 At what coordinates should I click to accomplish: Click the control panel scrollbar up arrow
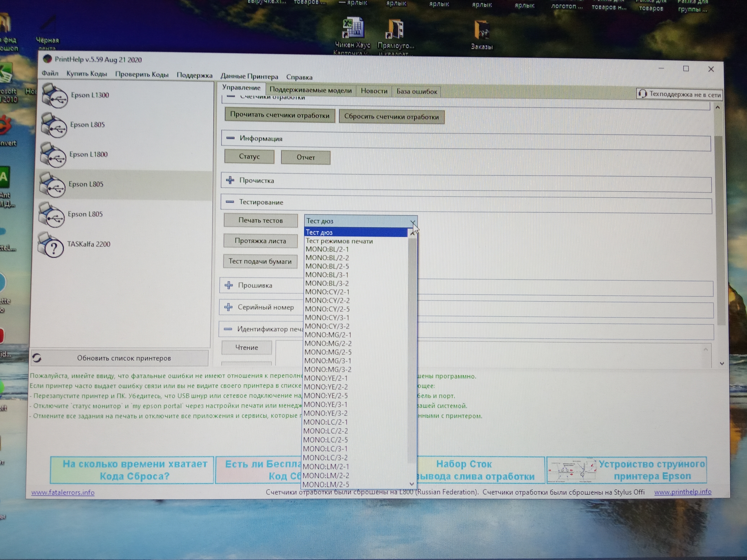(x=718, y=107)
